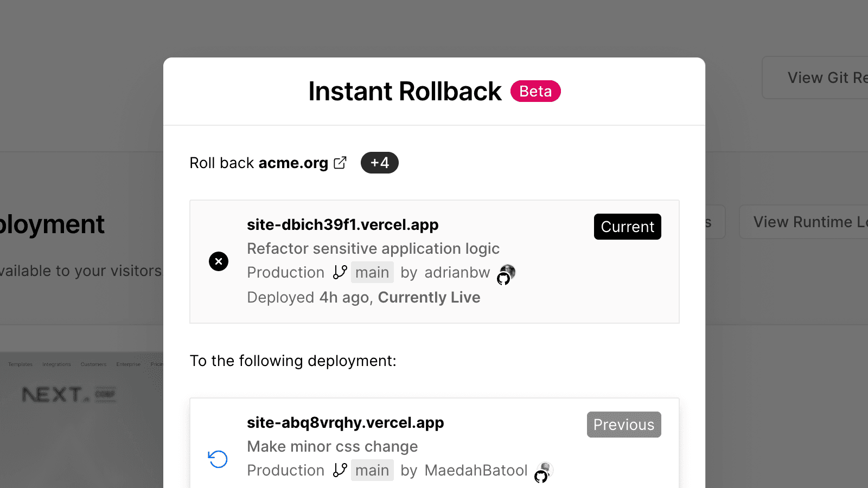Click the Current label badge

pos(627,227)
